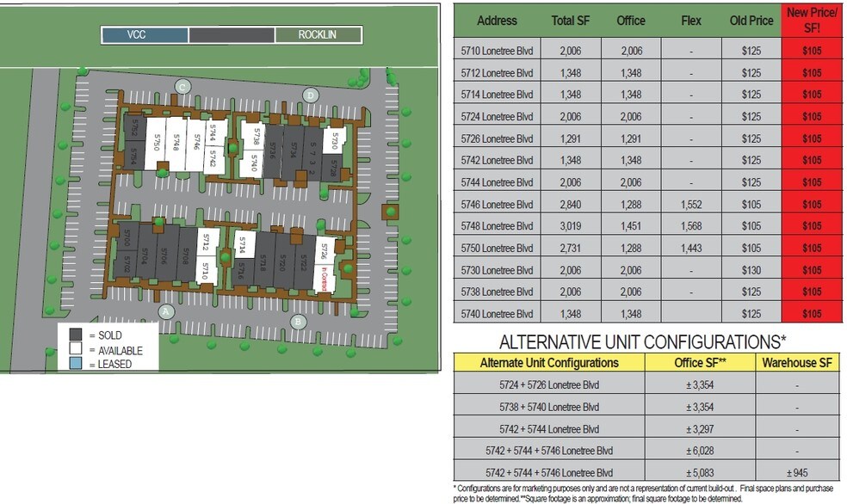Click the building B circle marker

[x=298, y=322]
